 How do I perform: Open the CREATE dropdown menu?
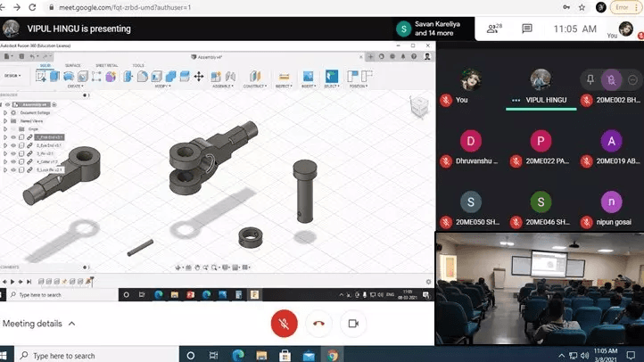click(75, 86)
